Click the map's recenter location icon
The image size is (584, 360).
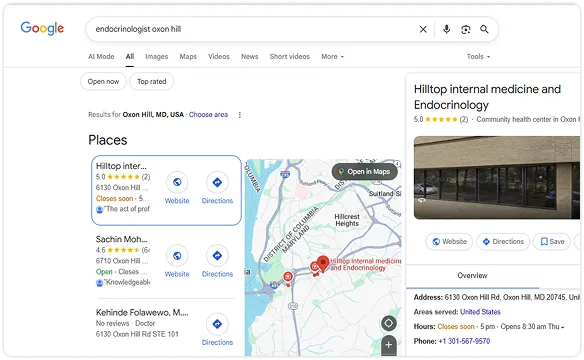tap(388, 323)
